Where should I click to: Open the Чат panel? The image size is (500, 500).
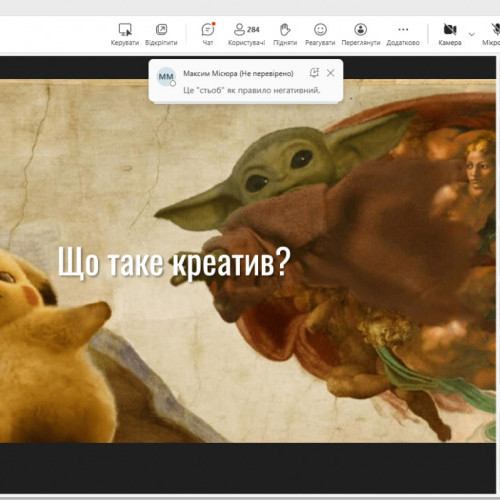(x=208, y=34)
